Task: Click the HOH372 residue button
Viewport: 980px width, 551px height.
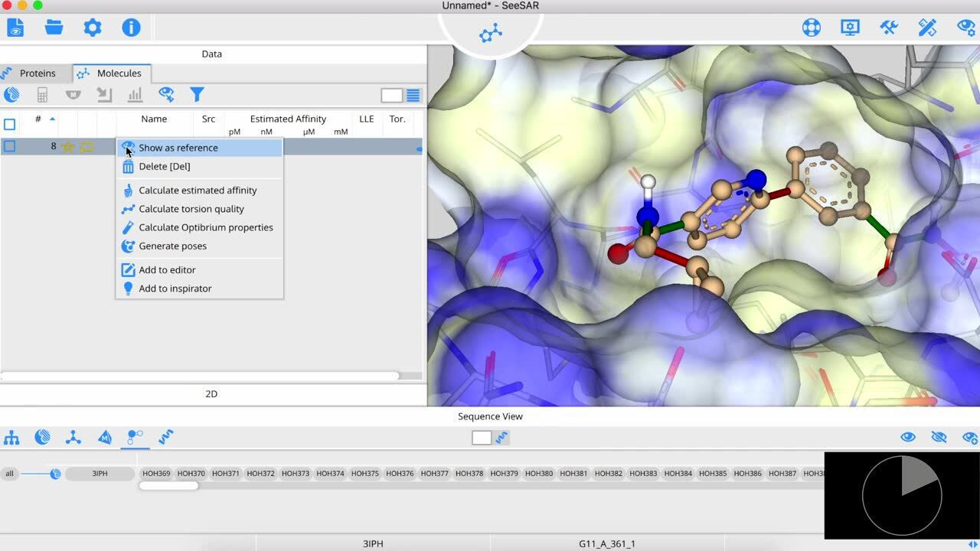Action: pos(260,474)
